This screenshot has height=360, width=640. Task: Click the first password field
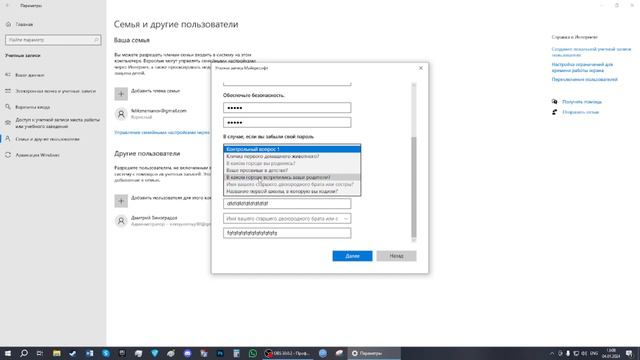pyautogui.click(x=287, y=108)
